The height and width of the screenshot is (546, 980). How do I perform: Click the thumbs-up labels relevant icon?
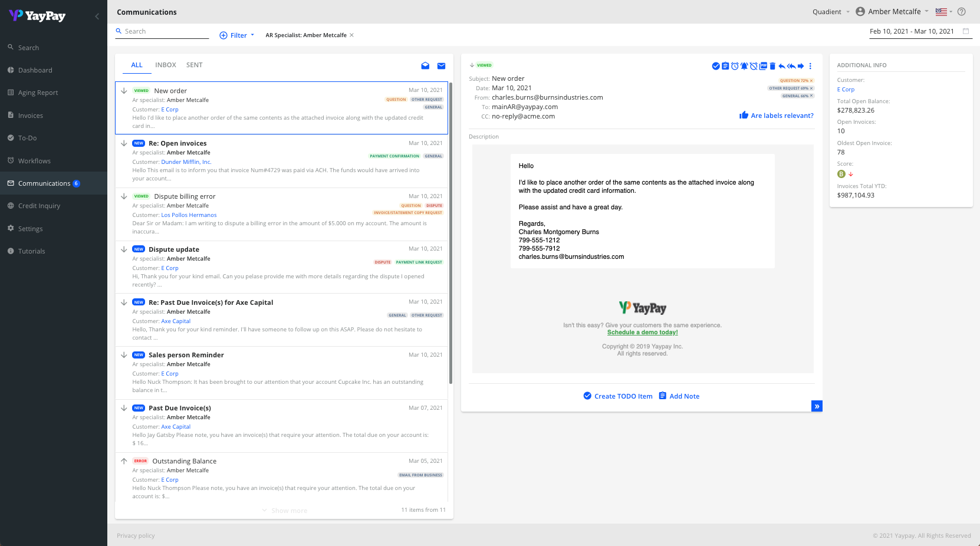(744, 115)
